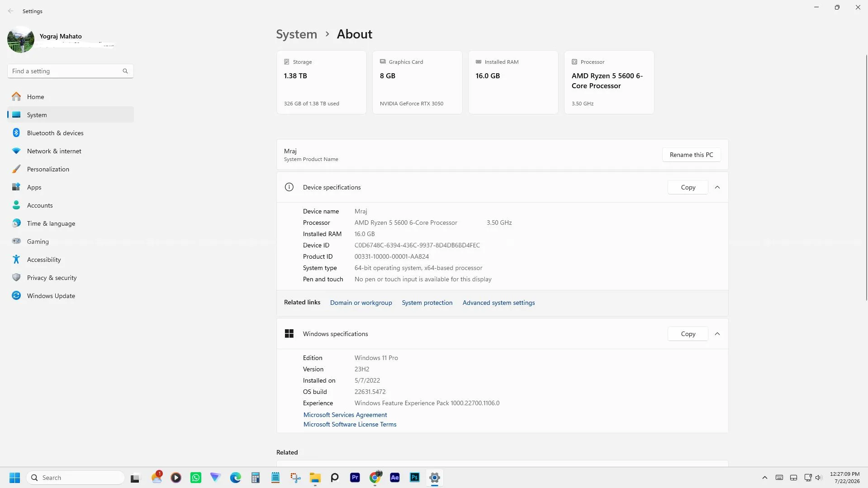The width and height of the screenshot is (868, 488).
Task: Launch Adobe After Effects from taskbar
Action: [395, 478]
